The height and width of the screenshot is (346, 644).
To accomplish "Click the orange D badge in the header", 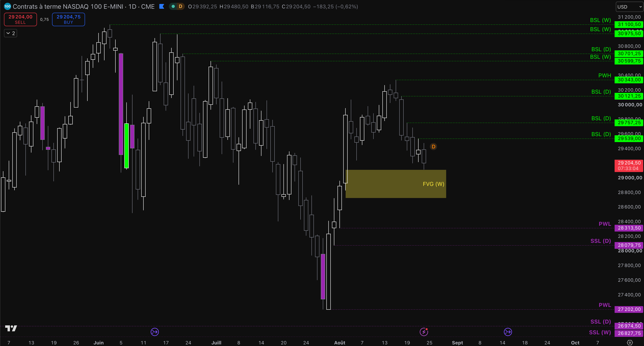I will pyautogui.click(x=180, y=7).
